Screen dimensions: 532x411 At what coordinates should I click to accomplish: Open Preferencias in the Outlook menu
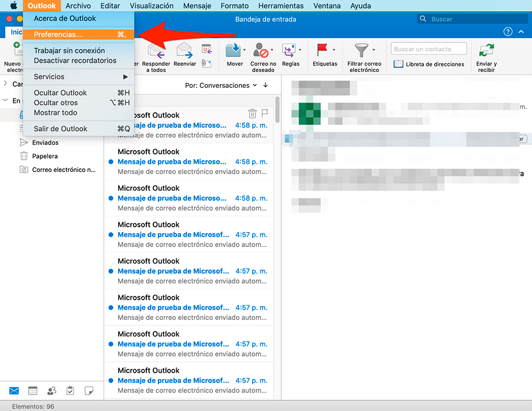pyautogui.click(x=78, y=34)
